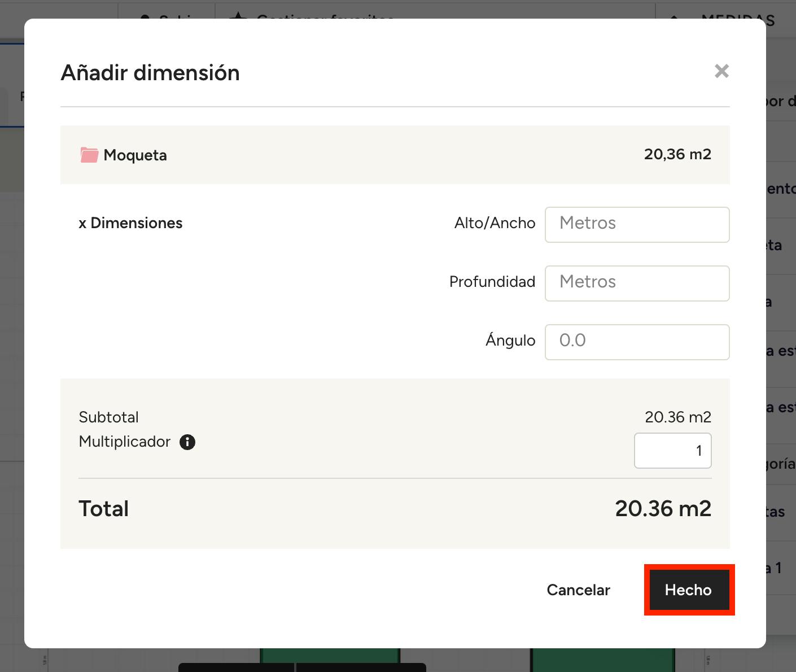
Task: Open the MEDIDAS panel header in background
Action: 737,17
